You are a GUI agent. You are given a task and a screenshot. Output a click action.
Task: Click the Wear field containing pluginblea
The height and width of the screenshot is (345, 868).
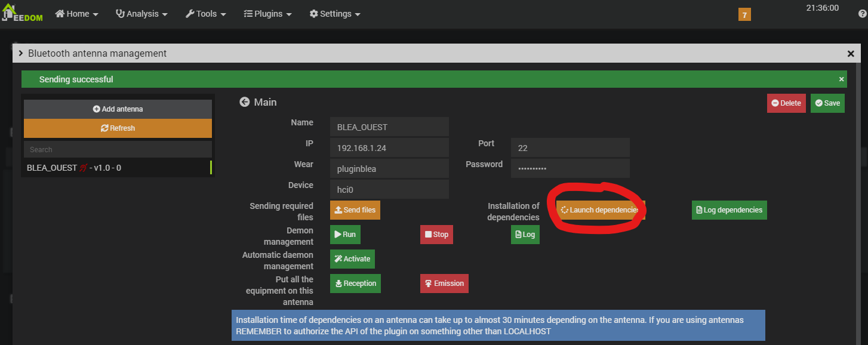[x=389, y=168]
